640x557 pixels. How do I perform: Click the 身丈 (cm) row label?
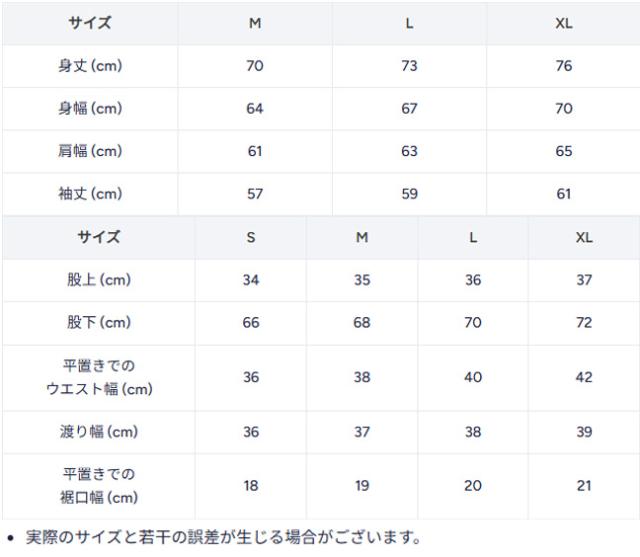pos(90,66)
